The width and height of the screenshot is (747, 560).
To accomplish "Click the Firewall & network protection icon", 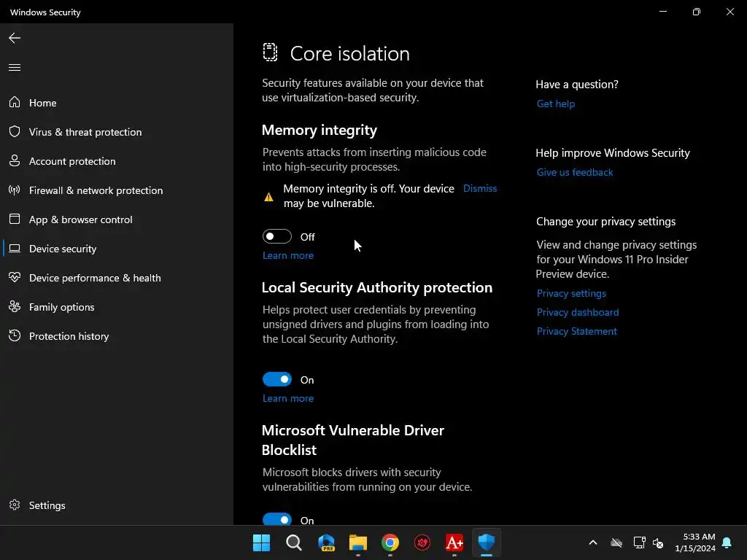I will 15,190.
